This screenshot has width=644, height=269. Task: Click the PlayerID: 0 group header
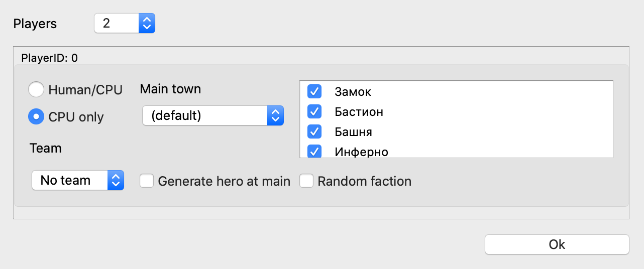click(49, 58)
